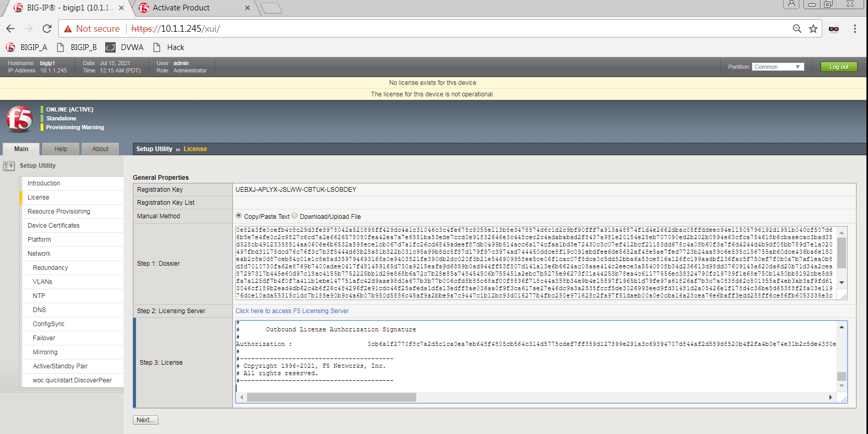Click Dossier scrollbar down arrow
Screen dimensions: 868x434
[x=841, y=282]
